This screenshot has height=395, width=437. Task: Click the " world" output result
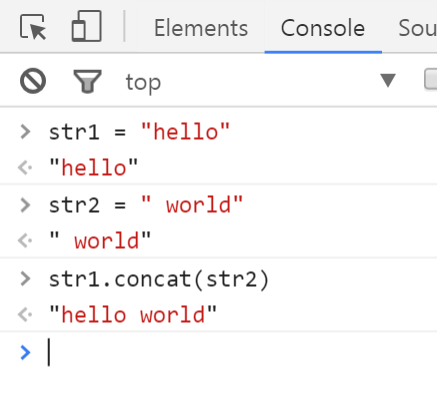[100, 241]
